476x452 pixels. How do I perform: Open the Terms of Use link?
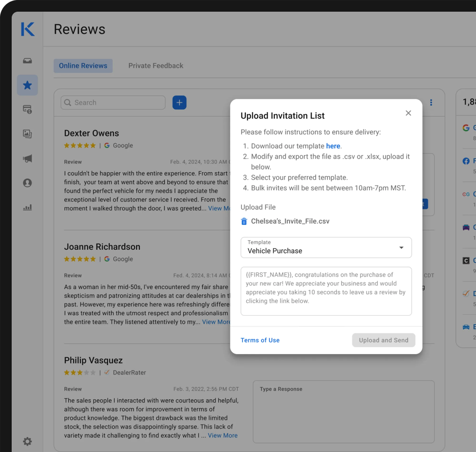click(260, 340)
